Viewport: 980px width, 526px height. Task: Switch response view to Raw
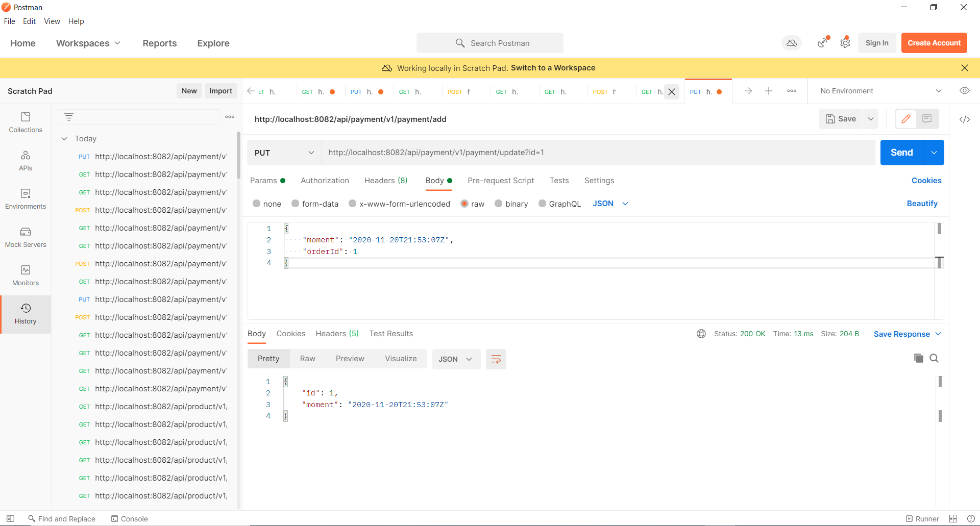307,359
